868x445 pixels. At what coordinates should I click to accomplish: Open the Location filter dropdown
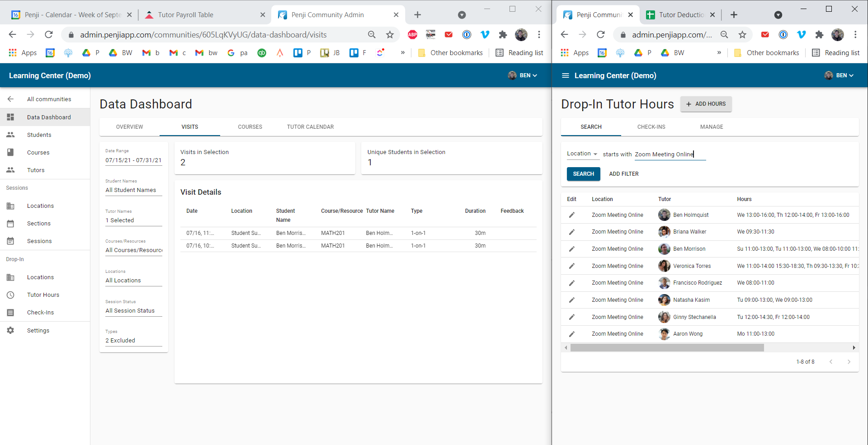(x=582, y=154)
